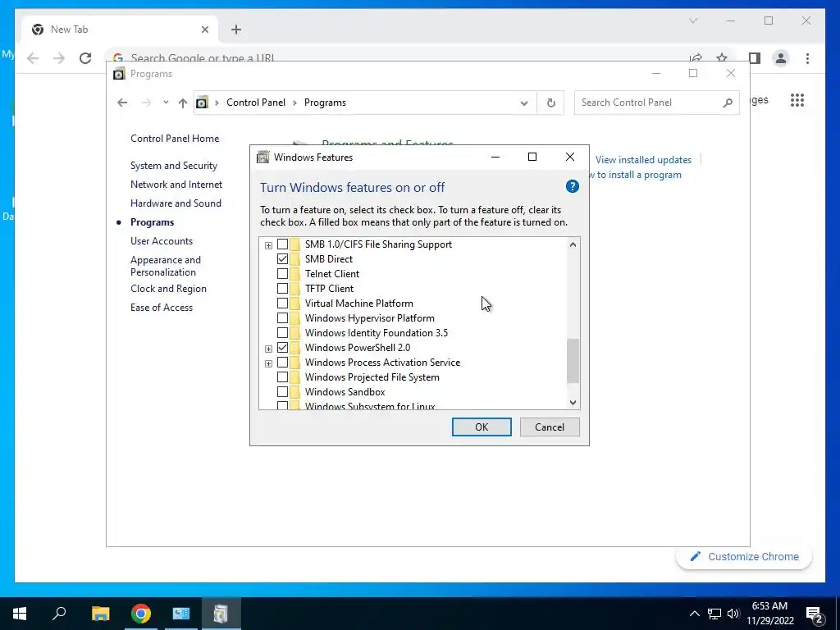Screen dimensions: 840x630
Task: Expand Windows Process Activation Service
Action: [x=268, y=363]
